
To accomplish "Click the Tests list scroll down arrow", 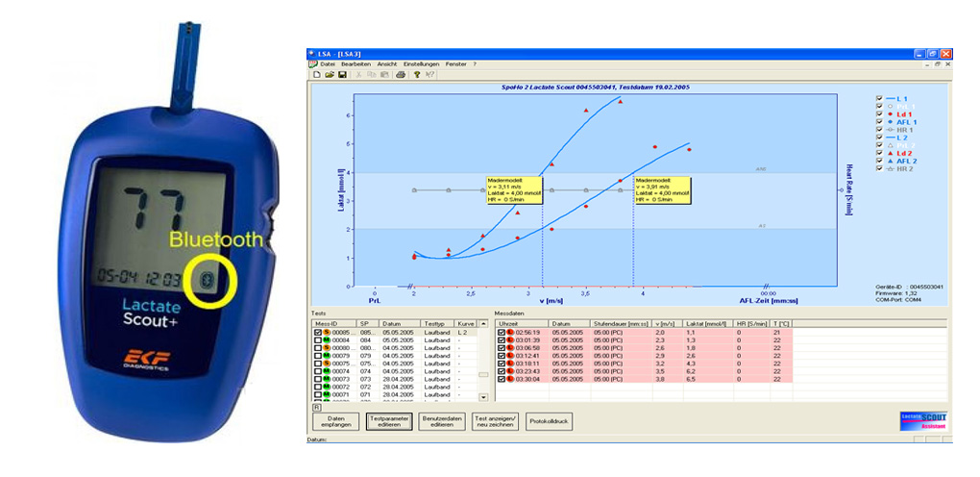I will coord(482,397).
